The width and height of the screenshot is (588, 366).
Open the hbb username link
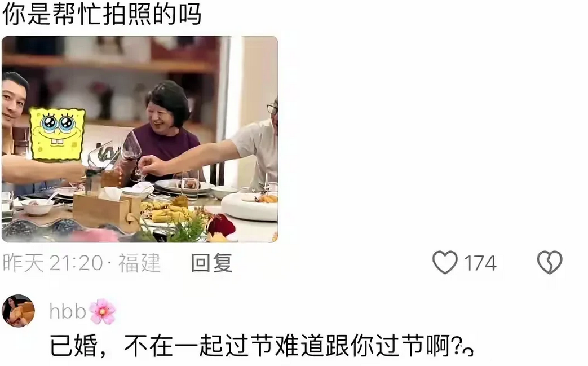(x=68, y=311)
